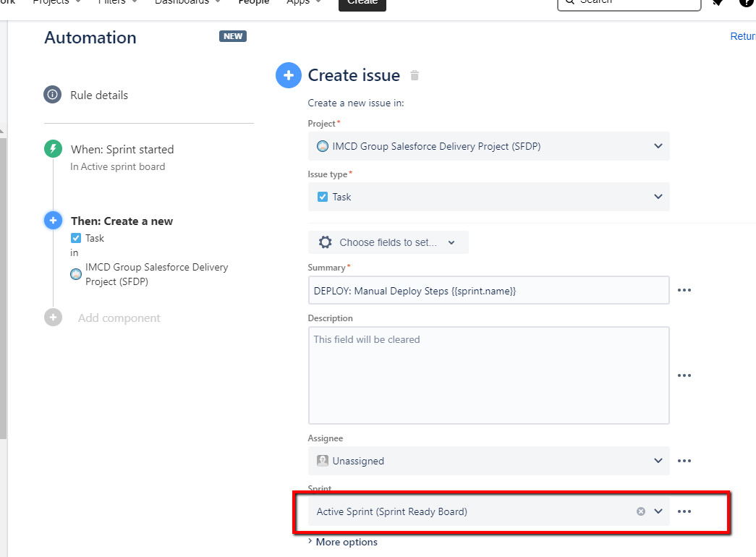This screenshot has width=756, height=557.
Task: Open the Dashboards menu
Action: [187, 2]
